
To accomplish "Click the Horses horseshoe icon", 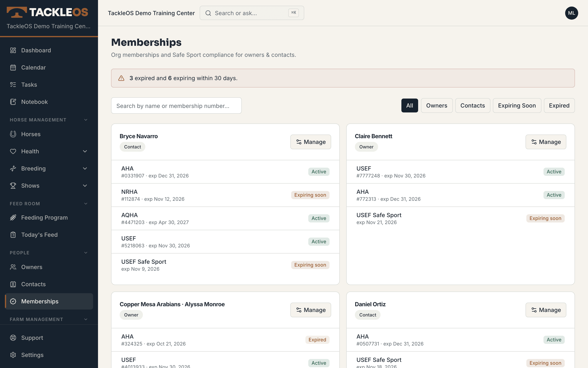I will [x=13, y=134].
